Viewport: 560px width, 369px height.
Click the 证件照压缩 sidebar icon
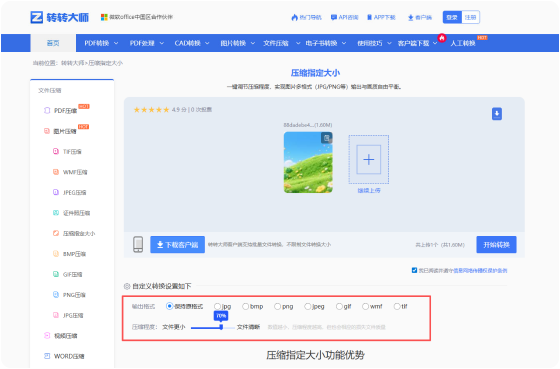[x=56, y=213]
